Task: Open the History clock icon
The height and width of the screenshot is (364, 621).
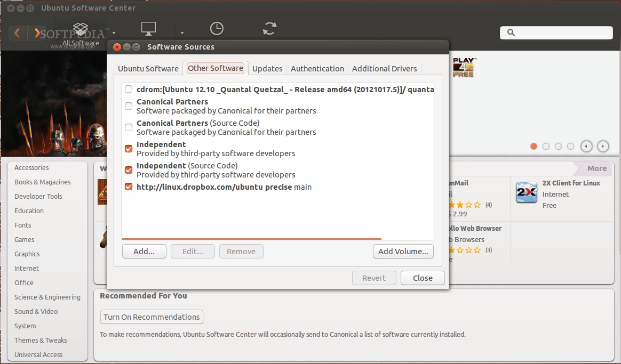Action: click(x=217, y=28)
